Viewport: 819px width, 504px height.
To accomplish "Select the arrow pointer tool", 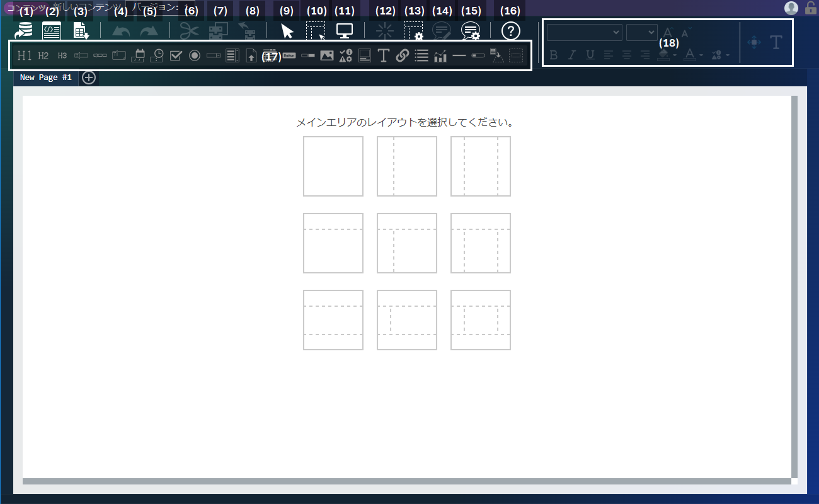I will click(287, 31).
